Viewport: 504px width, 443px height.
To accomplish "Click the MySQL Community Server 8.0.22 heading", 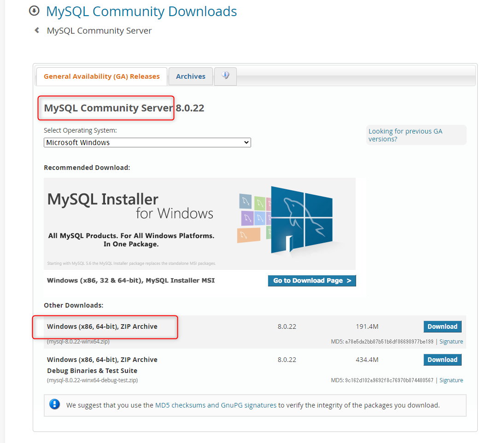I will 124,108.
